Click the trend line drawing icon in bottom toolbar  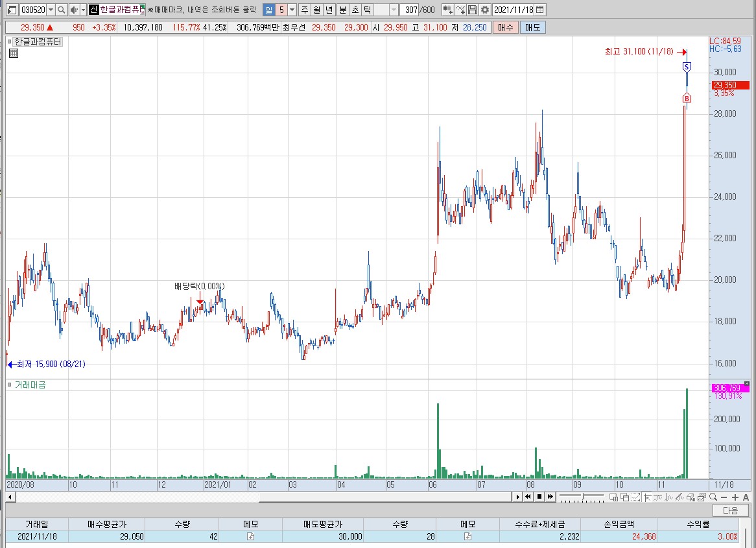coord(680,497)
